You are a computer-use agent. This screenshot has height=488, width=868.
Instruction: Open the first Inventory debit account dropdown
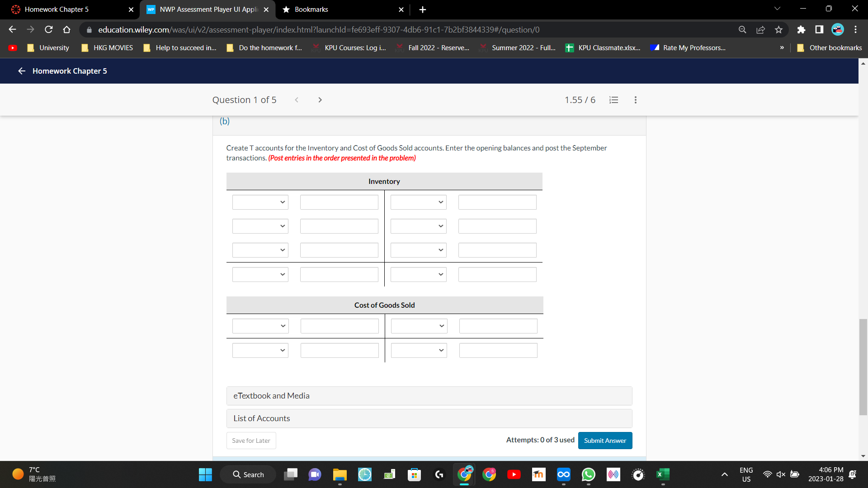point(260,202)
